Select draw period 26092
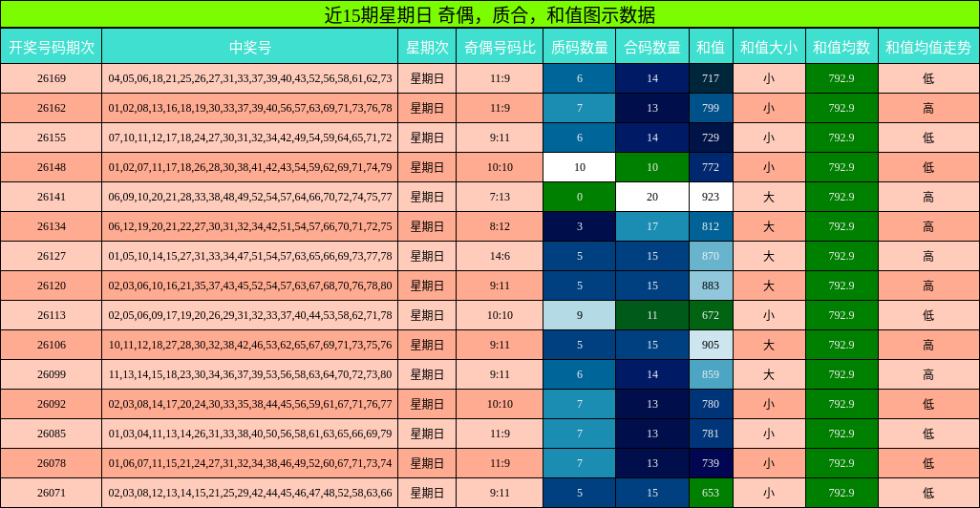This screenshot has width=980, height=508. tap(52, 404)
